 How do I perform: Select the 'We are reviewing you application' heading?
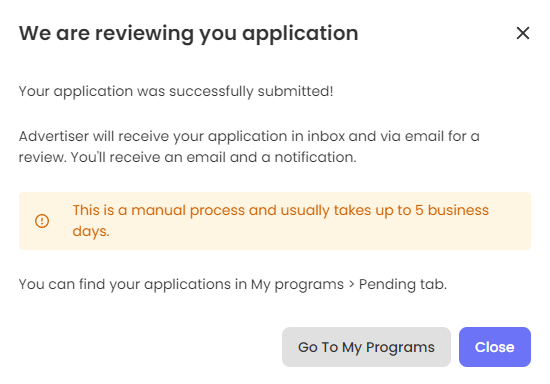[x=188, y=34]
